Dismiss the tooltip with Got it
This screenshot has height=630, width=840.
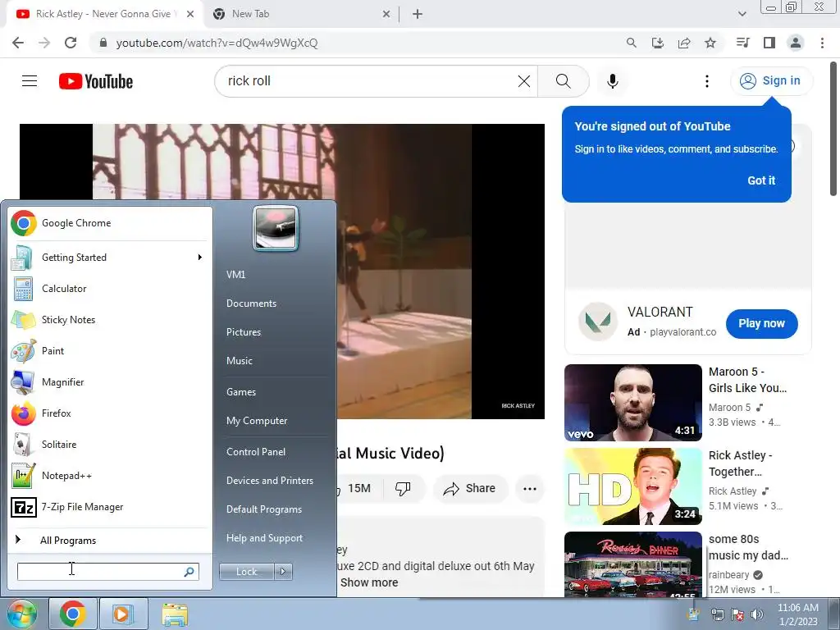761,180
